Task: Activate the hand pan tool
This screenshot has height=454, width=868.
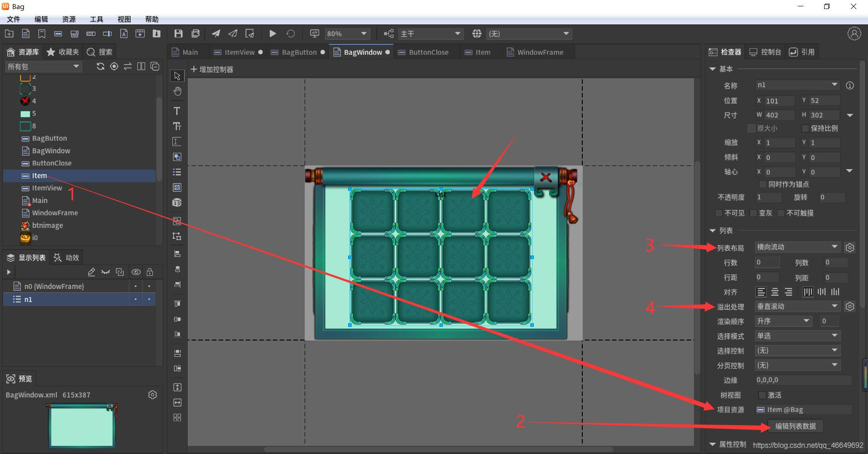Action: (177, 92)
